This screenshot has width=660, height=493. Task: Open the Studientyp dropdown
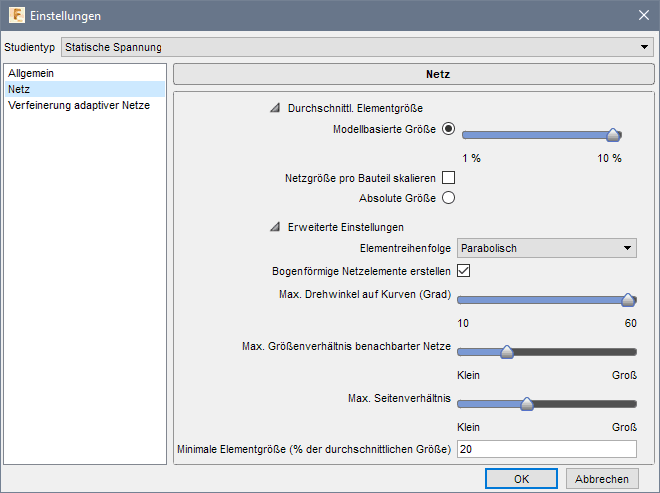tap(355, 47)
